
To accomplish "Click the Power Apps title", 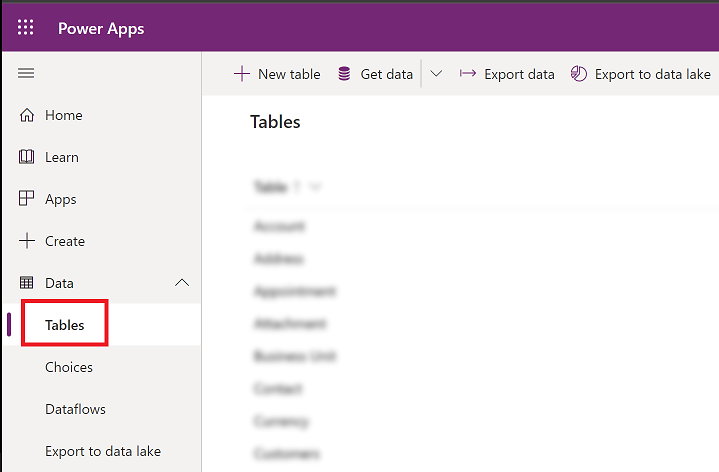I will point(101,28).
